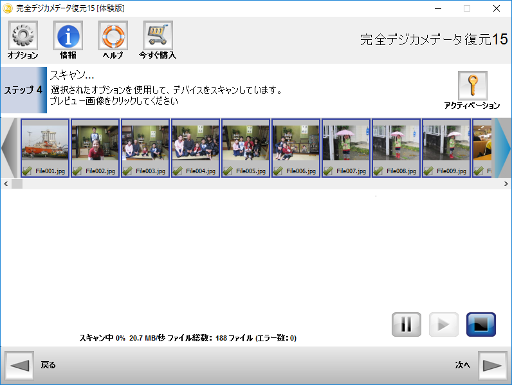
Task: Go back with the 戻る arrow button
Action: [x=19, y=365]
